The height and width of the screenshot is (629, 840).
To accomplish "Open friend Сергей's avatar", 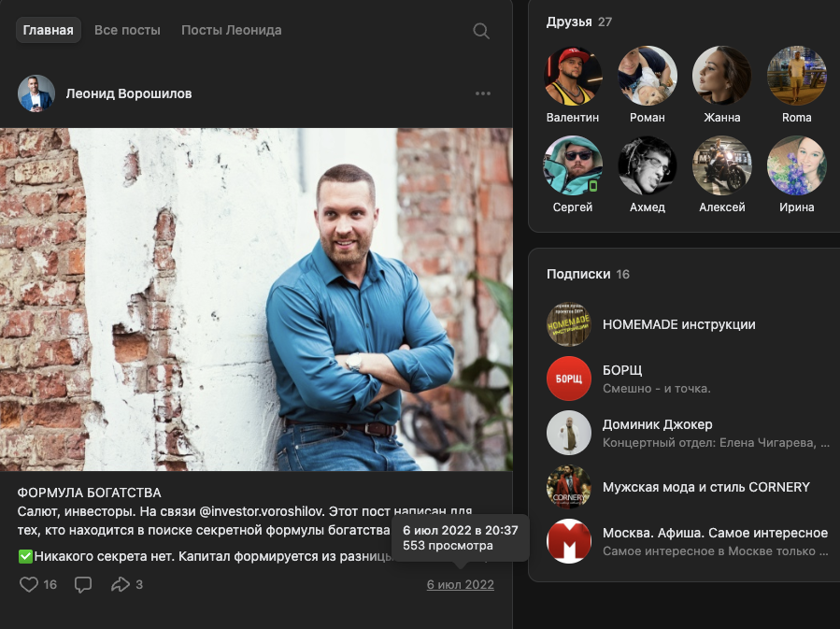I will (x=573, y=165).
